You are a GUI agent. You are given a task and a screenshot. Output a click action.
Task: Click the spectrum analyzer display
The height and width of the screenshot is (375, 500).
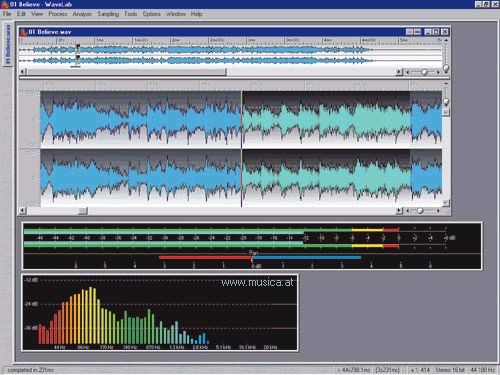[160, 313]
